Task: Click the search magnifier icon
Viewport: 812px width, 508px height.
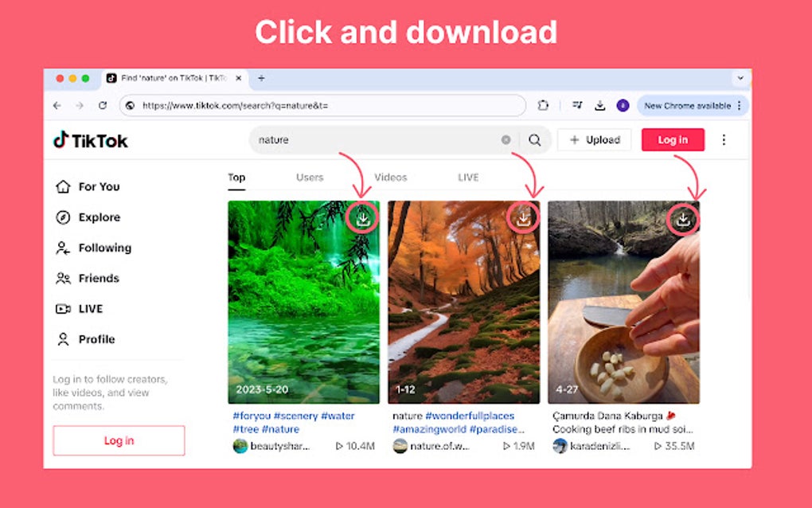Action: point(534,139)
